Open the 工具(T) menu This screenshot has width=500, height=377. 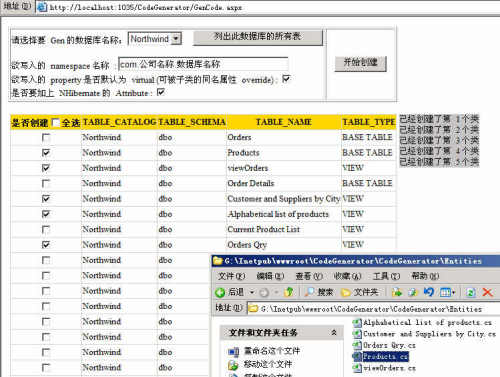point(386,276)
